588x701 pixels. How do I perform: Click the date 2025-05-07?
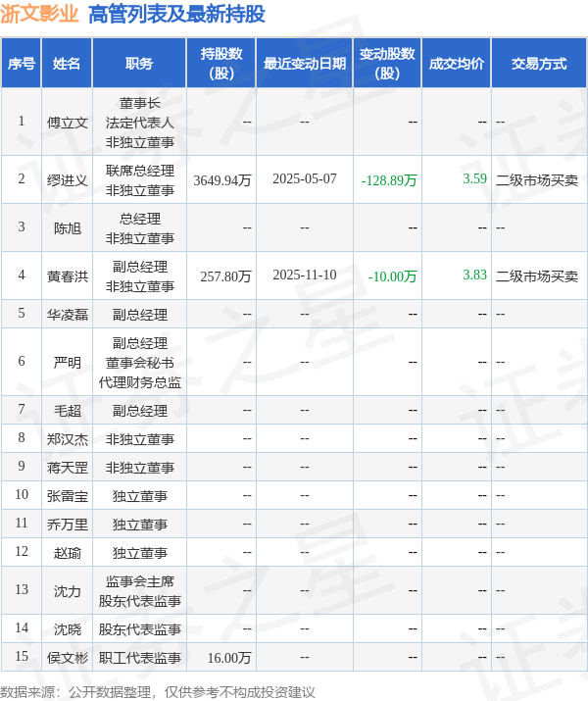pyautogui.click(x=304, y=178)
